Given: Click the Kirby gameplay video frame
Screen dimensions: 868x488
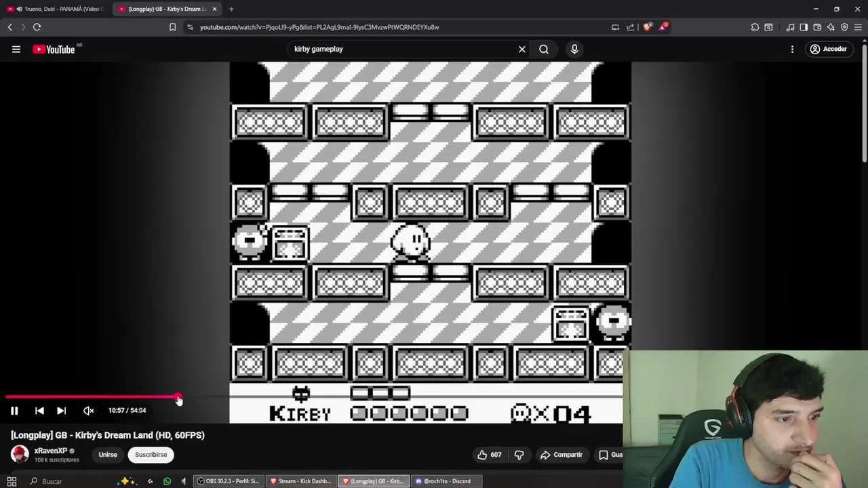Looking at the screenshot, I should point(430,243).
